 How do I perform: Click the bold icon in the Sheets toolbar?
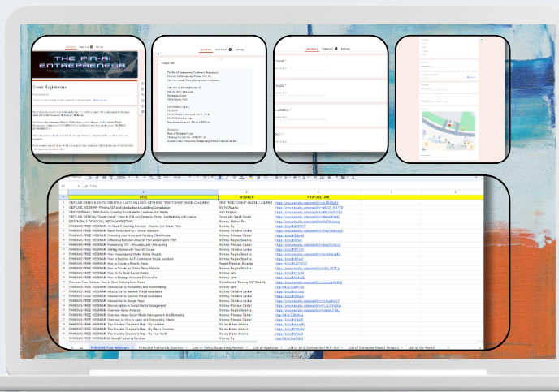click(x=220, y=177)
